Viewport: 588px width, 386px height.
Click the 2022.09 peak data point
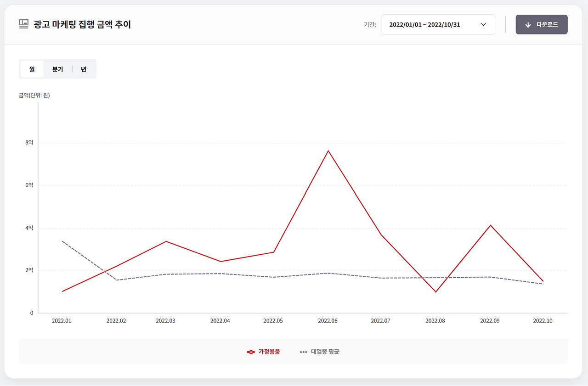point(490,225)
